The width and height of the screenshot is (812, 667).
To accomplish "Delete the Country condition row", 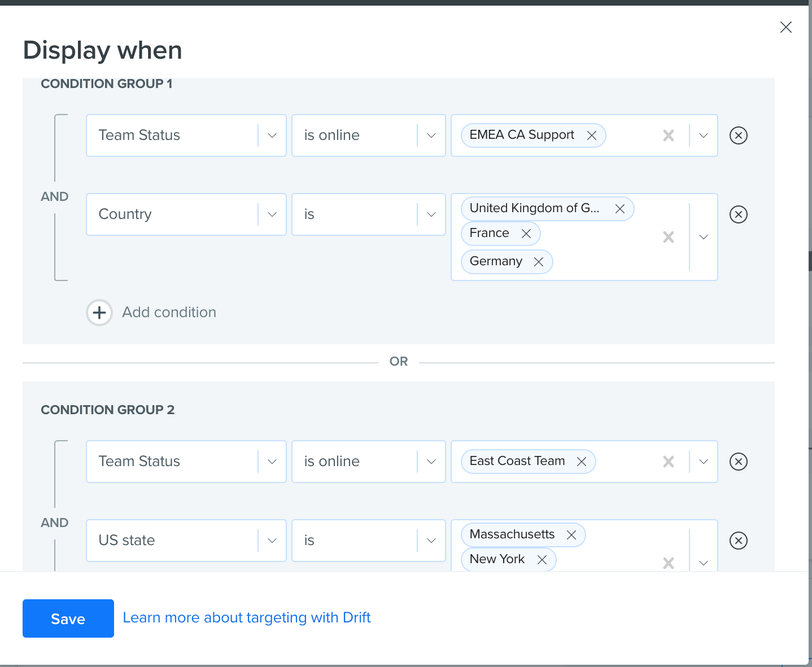I will 739,214.
